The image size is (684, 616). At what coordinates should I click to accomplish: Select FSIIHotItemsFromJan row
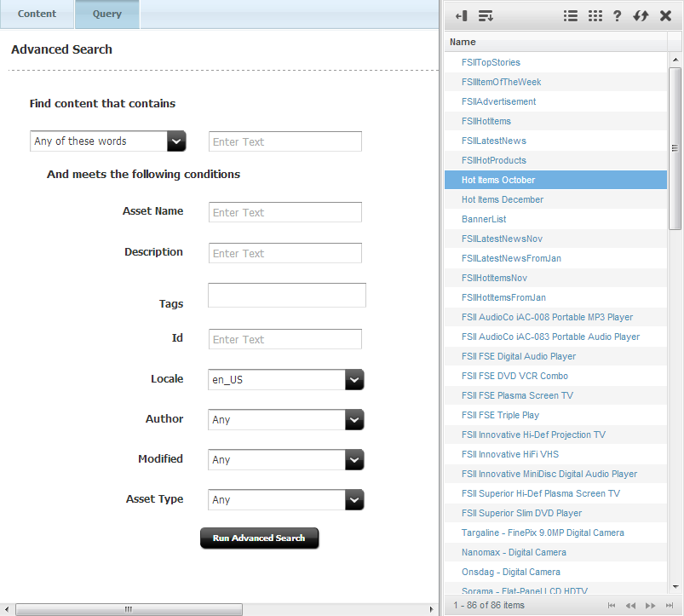pyautogui.click(x=555, y=297)
